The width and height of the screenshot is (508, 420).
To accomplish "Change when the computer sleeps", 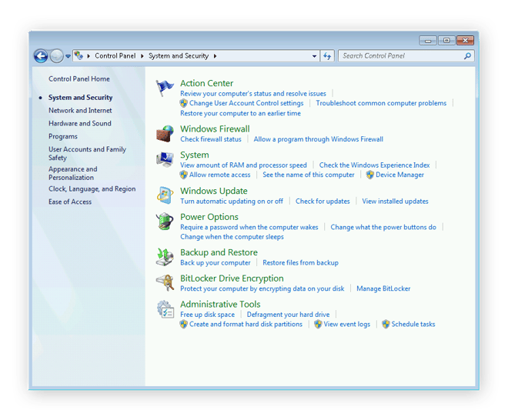I will [x=232, y=237].
